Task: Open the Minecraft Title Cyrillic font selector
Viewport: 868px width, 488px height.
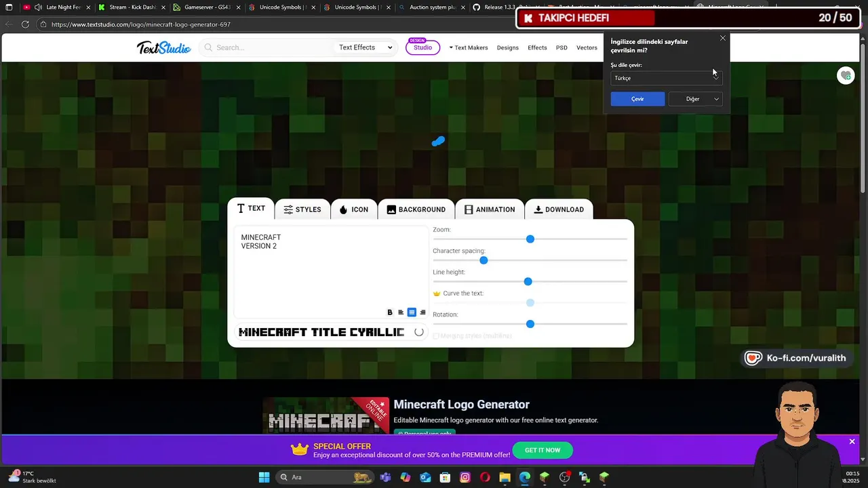Action: (x=331, y=332)
